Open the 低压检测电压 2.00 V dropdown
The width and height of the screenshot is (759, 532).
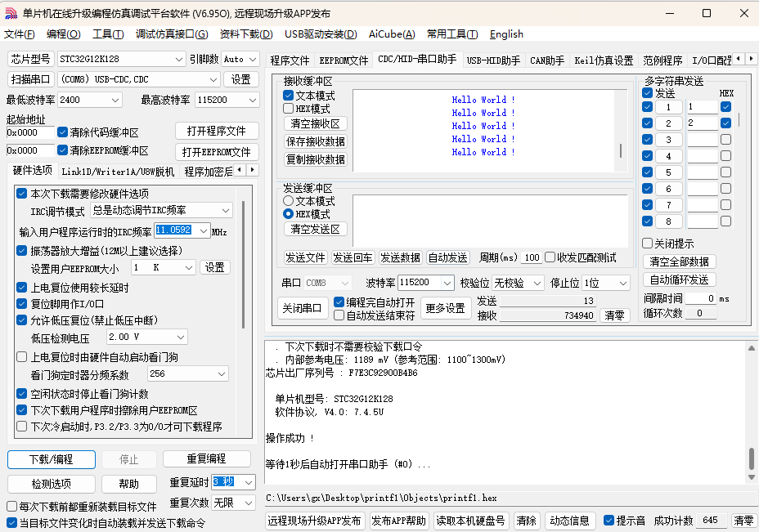coord(181,337)
